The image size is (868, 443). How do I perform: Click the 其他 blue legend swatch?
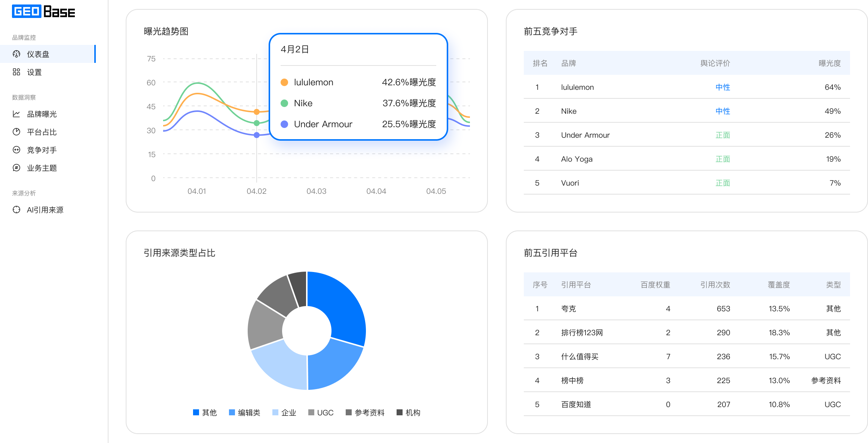click(x=196, y=412)
